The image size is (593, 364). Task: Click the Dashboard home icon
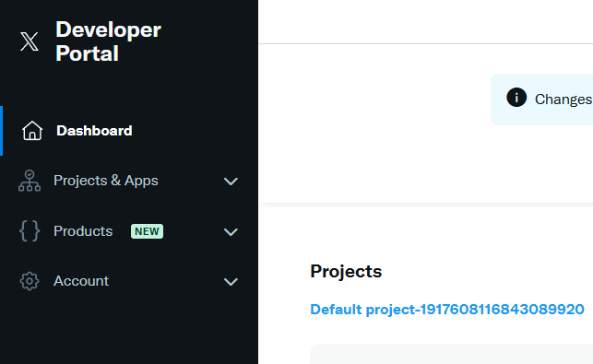[x=32, y=131]
